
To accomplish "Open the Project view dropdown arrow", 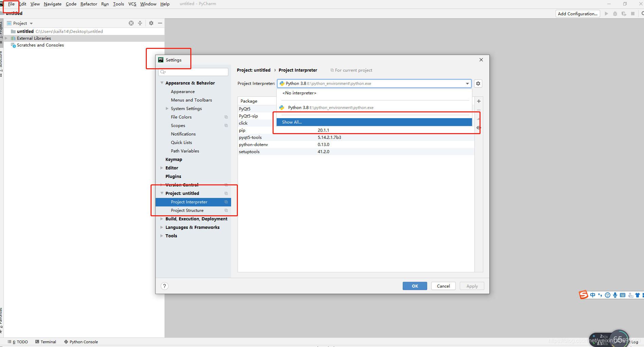I will (x=31, y=23).
